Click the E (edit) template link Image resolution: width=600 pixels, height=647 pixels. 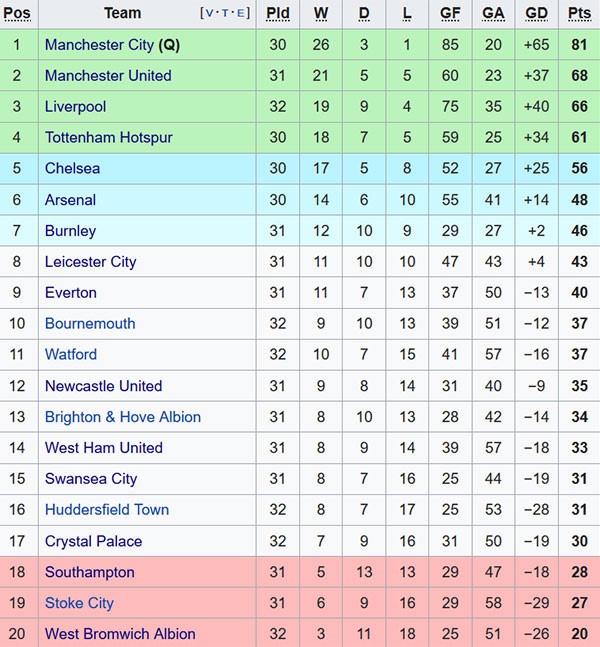tap(239, 14)
